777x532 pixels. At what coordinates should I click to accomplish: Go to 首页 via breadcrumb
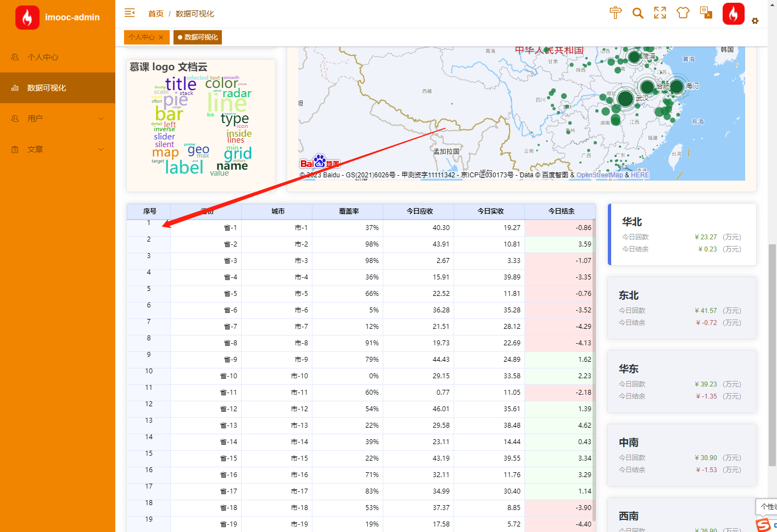[156, 14]
